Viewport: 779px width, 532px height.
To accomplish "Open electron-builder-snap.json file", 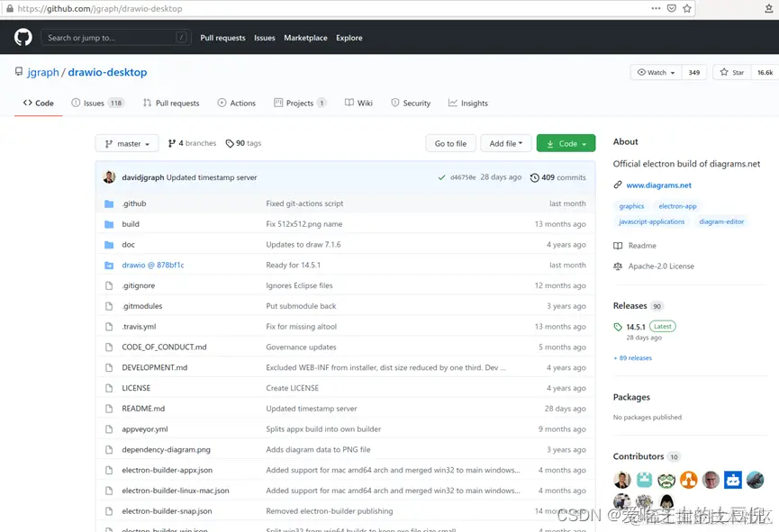I will tap(167, 511).
